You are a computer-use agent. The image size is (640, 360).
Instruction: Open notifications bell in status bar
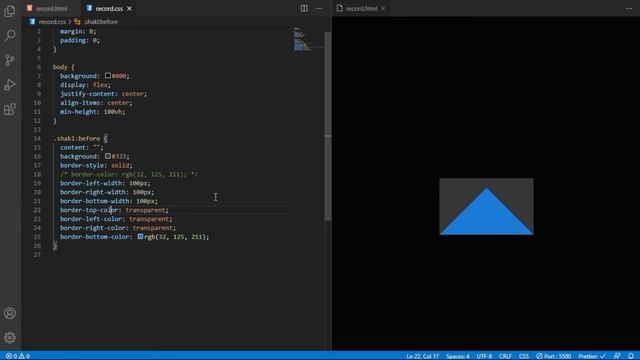click(631, 356)
